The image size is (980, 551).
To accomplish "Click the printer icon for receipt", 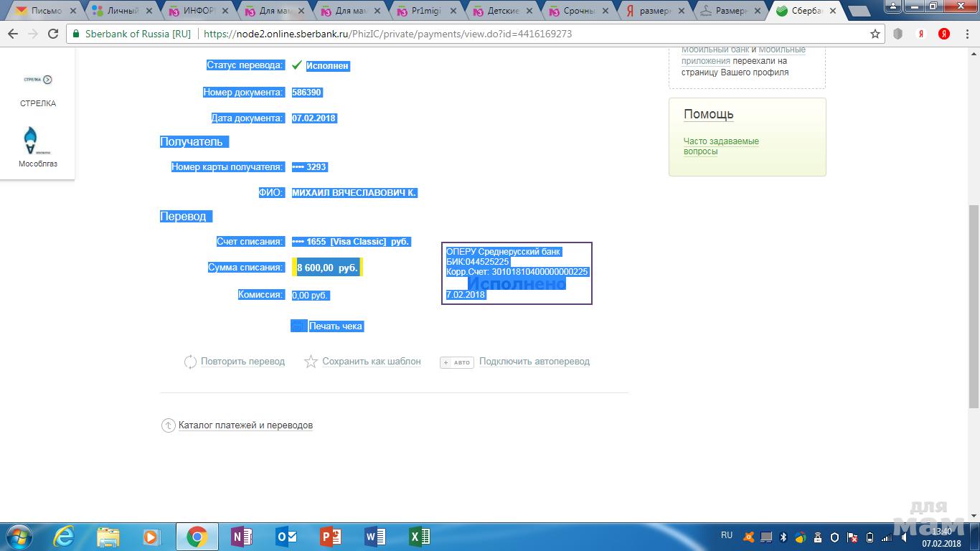I will tap(298, 326).
